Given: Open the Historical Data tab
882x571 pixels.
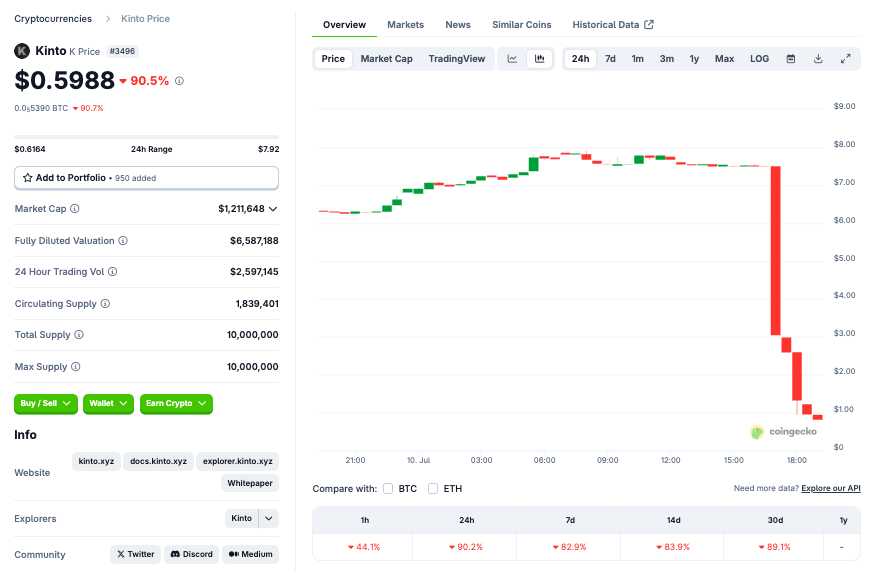Looking at the screenshot, I should [613, 25].
